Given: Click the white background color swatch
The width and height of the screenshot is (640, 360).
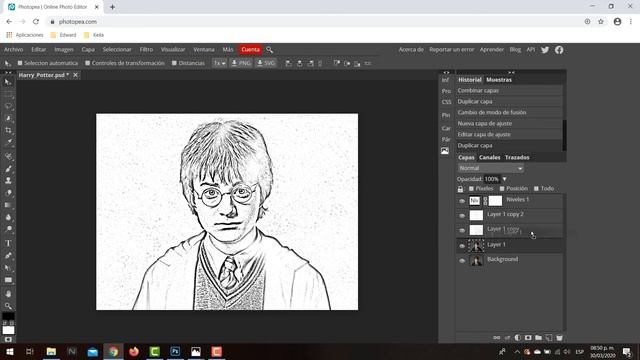Looking at the screenshot, I should 8,330.
